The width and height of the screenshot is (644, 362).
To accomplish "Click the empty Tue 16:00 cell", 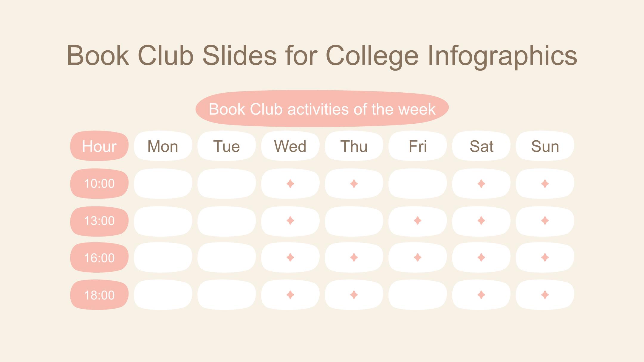I will coord(227,257).
